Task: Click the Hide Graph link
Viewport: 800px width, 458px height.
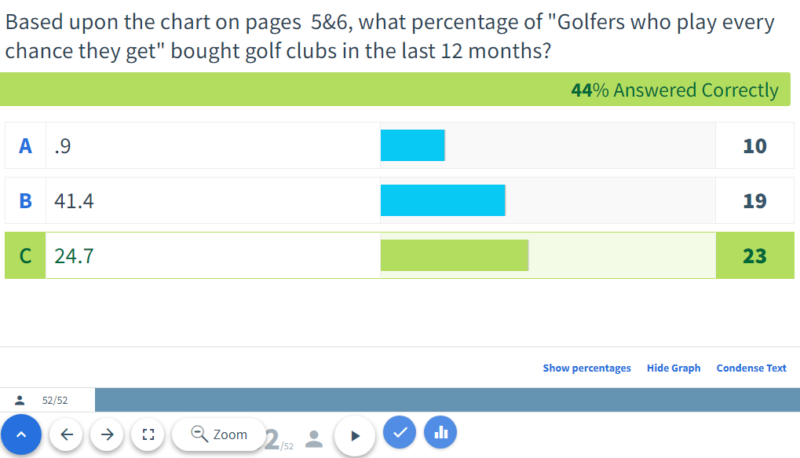Action: tap(673, 368)
